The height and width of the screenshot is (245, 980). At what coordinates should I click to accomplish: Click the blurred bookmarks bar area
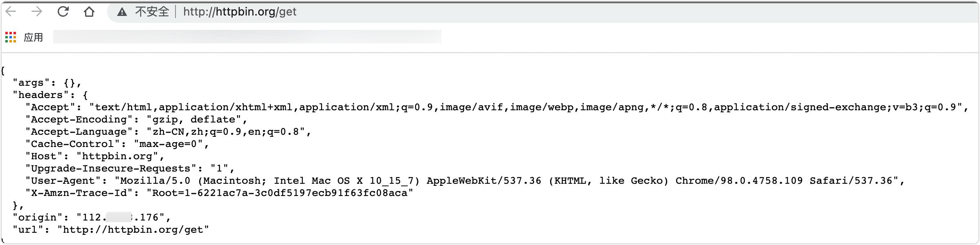point(247,37)
